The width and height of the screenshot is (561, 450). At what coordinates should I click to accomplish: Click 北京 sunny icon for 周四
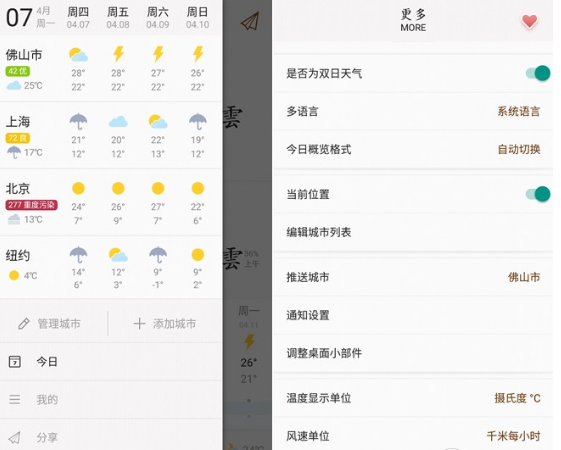[78, 188]
